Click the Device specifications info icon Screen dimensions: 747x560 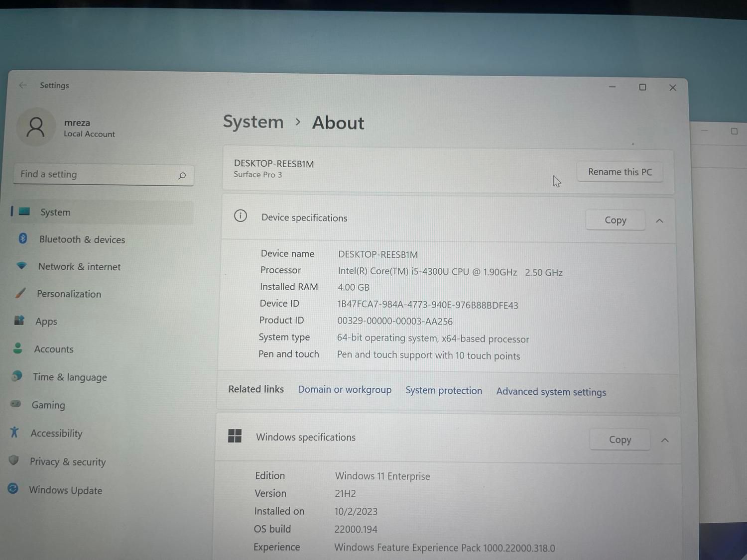(x=241, y=216)
